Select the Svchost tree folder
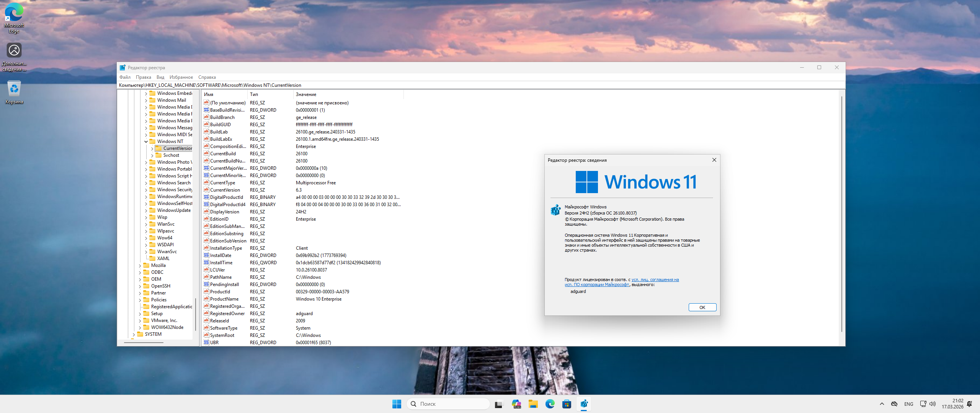 click(x=171, y=155)
